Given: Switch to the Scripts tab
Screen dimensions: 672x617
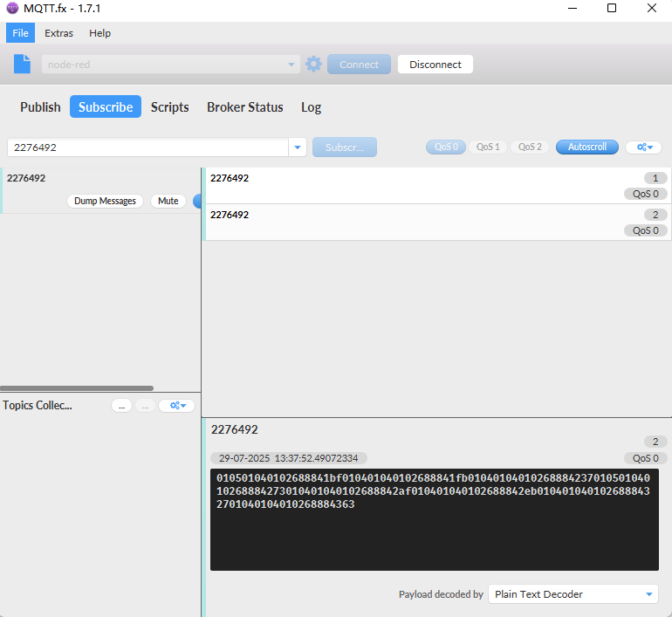Looking at the screenshot, I should [169, 107].
